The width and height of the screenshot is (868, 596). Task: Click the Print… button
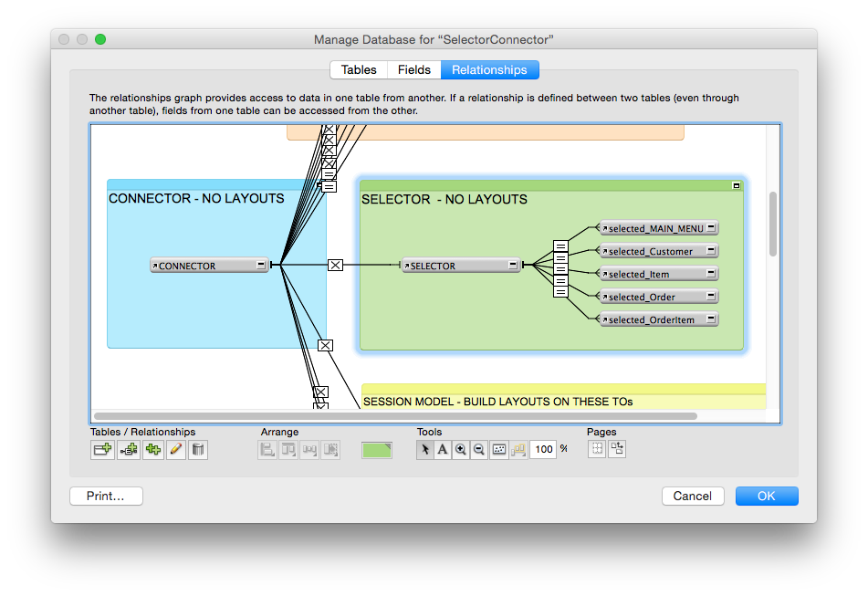(x=106, y=496)
